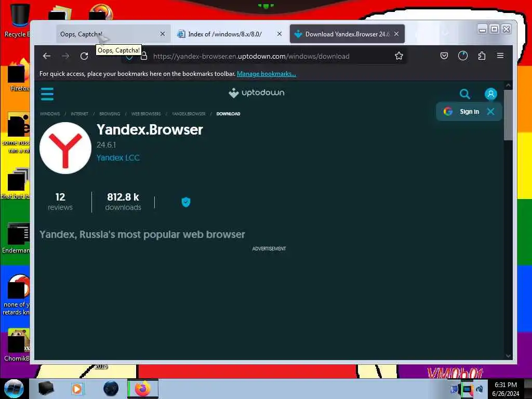
Task: Sign in with Google button
Action: (x=461, y=111)
